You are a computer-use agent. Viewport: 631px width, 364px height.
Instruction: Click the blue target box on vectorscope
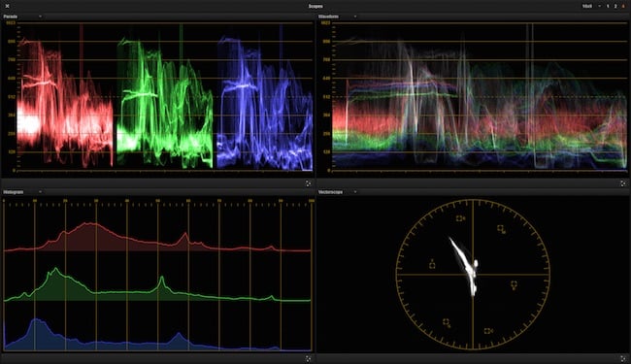[514, 285]
